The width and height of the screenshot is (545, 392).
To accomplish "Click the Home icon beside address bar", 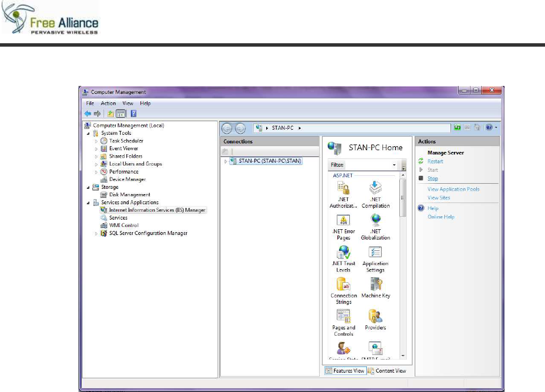I will 477,127.
